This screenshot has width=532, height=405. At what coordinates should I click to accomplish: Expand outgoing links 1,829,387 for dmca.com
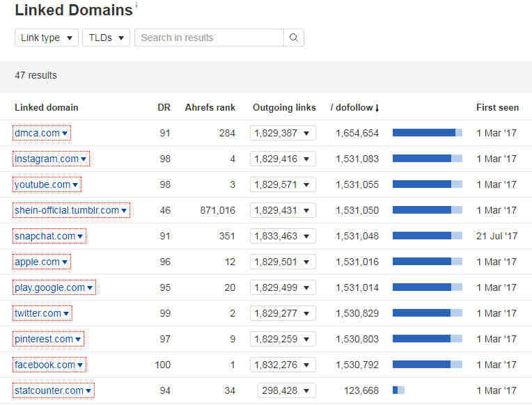[x=283, y=133]
